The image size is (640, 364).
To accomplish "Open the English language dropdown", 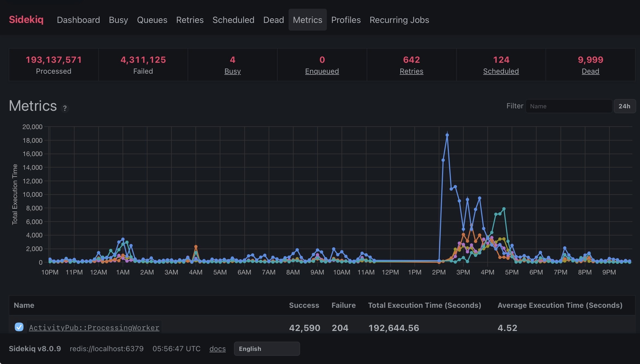I will pos(266,349).
